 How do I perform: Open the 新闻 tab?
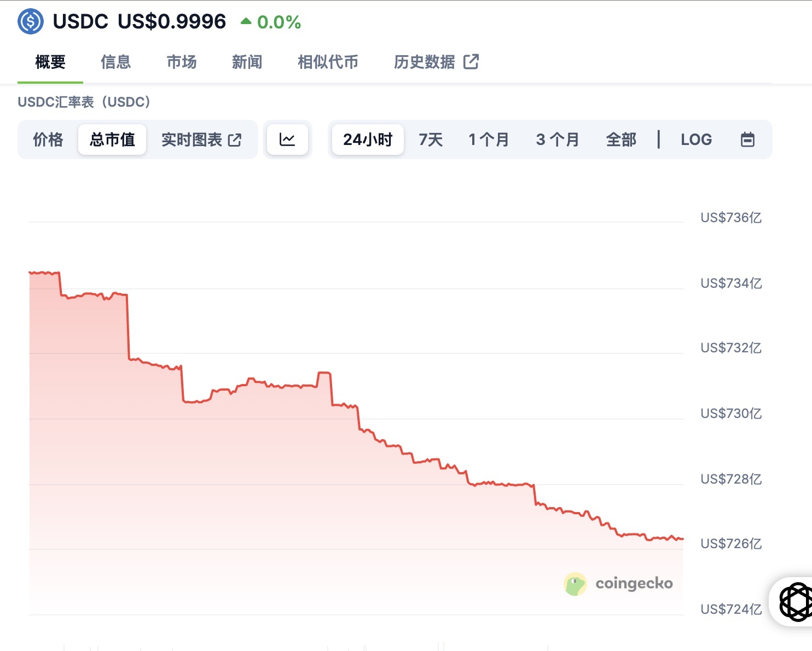coord(247,62)
